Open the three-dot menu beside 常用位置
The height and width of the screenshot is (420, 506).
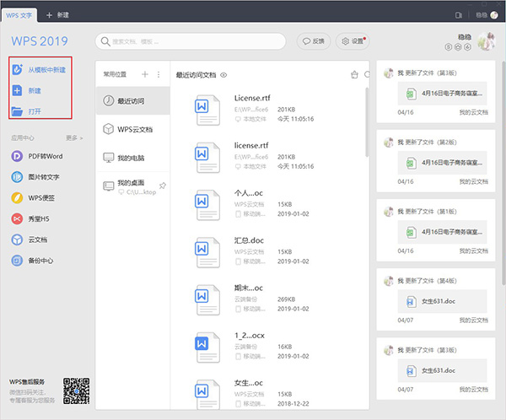coord(158,75)
